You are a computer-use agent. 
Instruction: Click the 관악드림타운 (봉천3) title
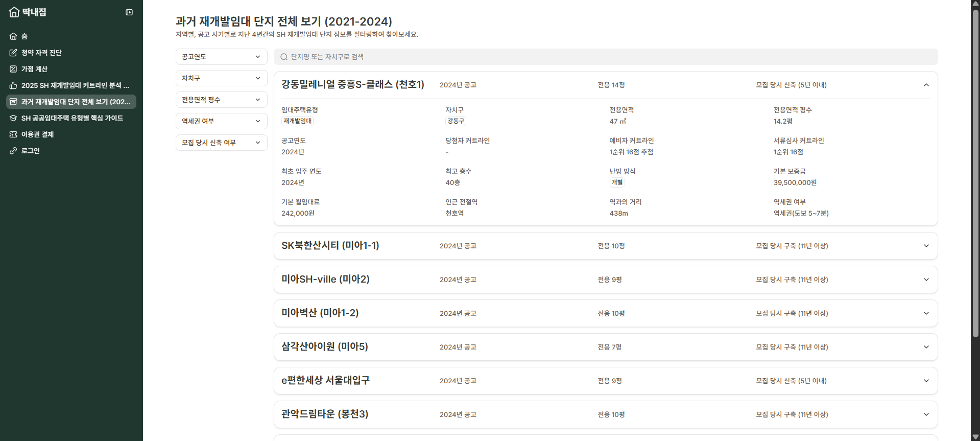325,414
